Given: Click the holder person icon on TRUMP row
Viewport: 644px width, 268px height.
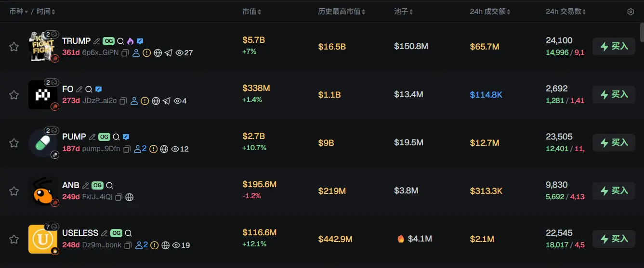Looking at the screenshot, I should [136, 53].
